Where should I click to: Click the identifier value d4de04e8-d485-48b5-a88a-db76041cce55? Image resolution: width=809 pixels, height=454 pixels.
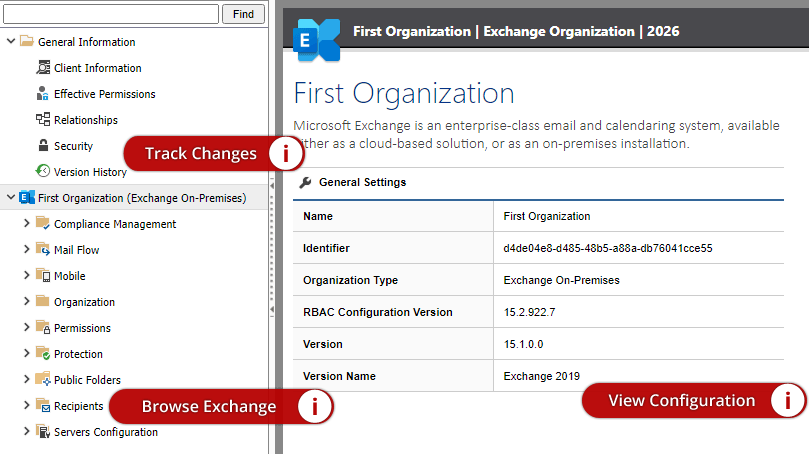pos(608,248)
